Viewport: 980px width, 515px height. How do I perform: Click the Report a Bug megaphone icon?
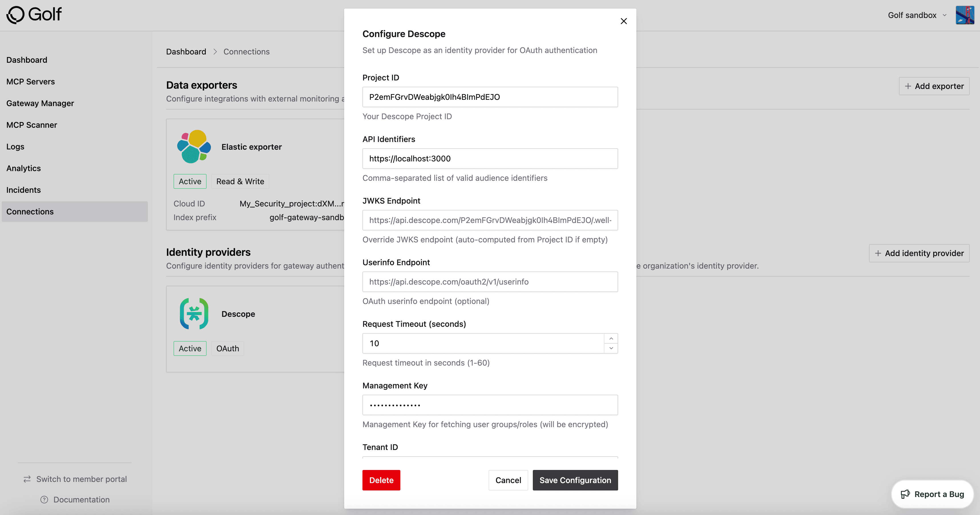tap(905, 494)
